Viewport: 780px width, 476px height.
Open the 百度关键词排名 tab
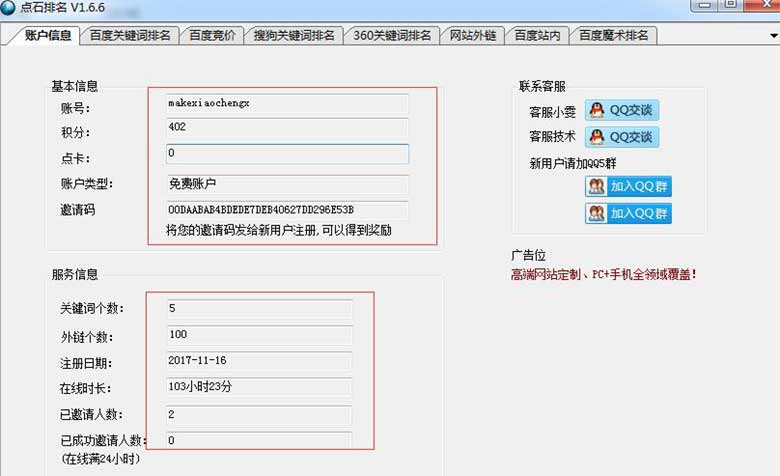tap(129, 35)
